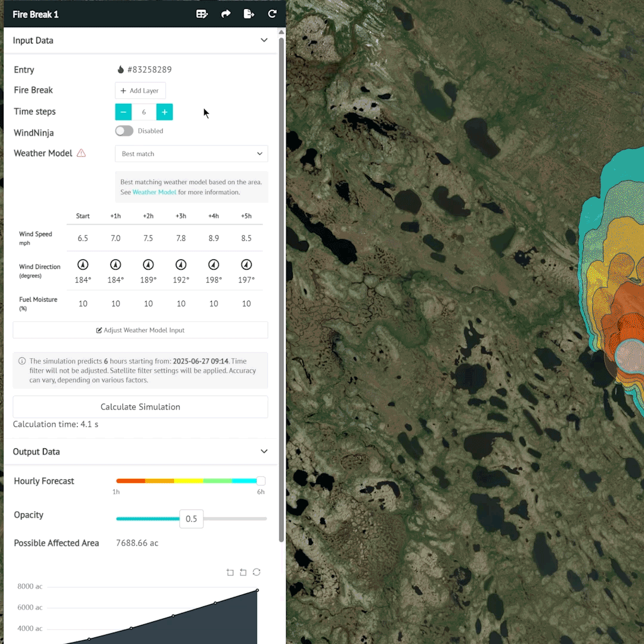Click the +2h wind speed value 7.5

148,238
